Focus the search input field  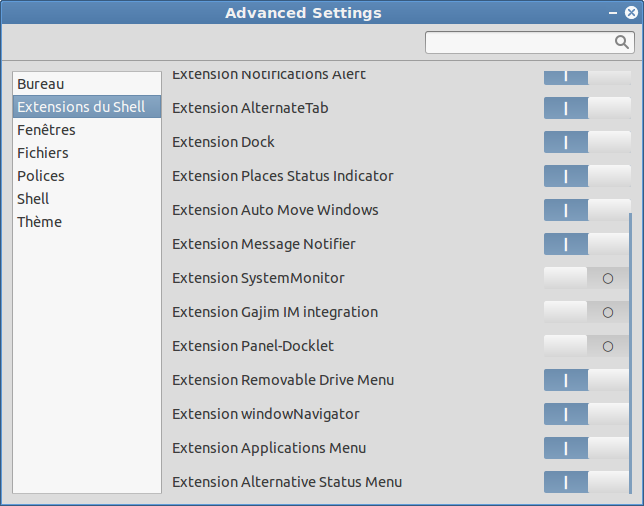tap(530, 42)
